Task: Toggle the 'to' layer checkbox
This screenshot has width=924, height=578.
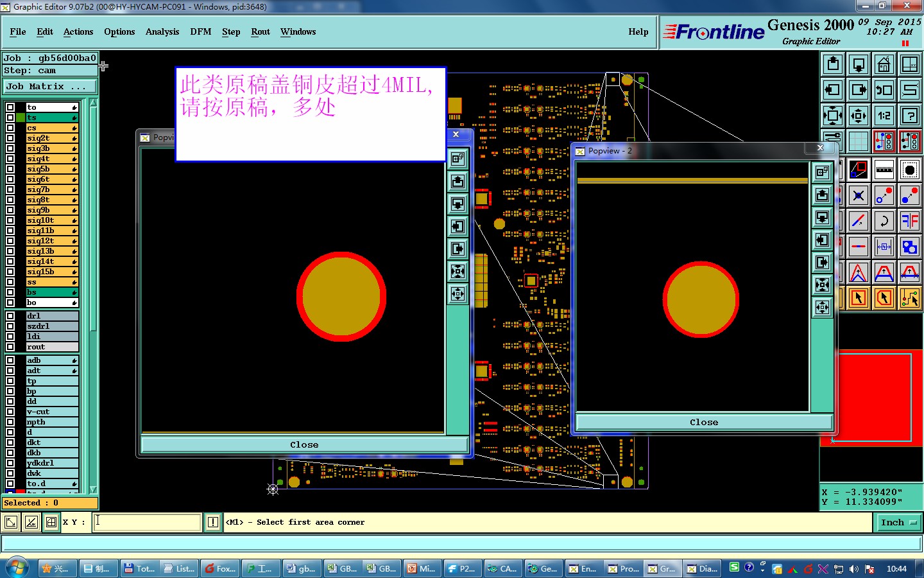Action: coord(10,107)
